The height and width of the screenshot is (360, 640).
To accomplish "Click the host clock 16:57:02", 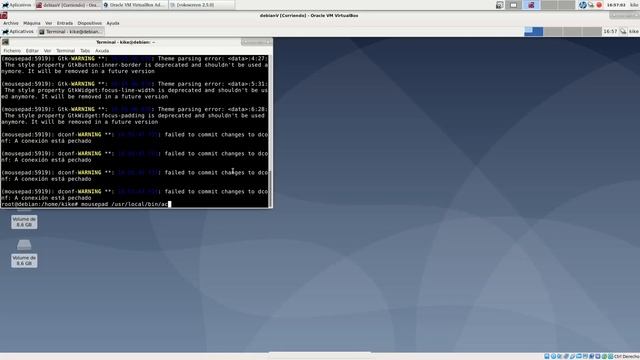I will (x=616, y=5).
